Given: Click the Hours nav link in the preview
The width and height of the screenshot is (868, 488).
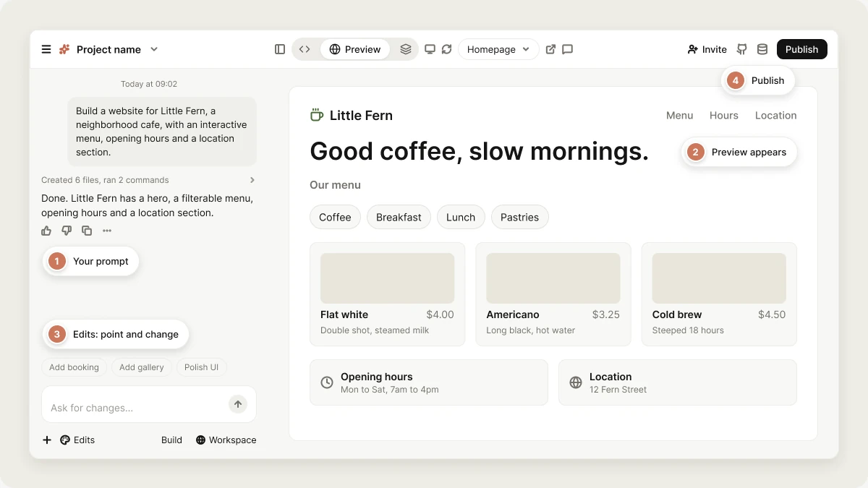Looking at the screenshot, I should pos(723,115).
